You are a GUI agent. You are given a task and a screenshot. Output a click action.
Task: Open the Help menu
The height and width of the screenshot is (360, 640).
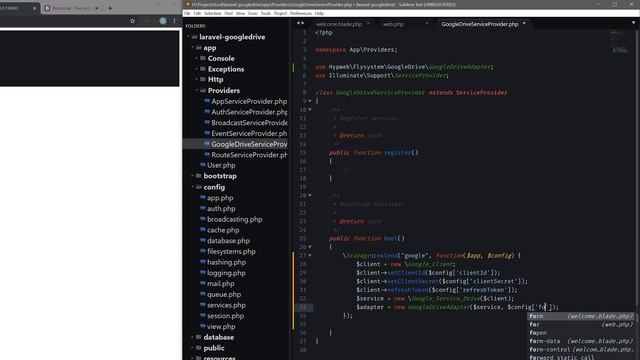[x=319, y=13]
